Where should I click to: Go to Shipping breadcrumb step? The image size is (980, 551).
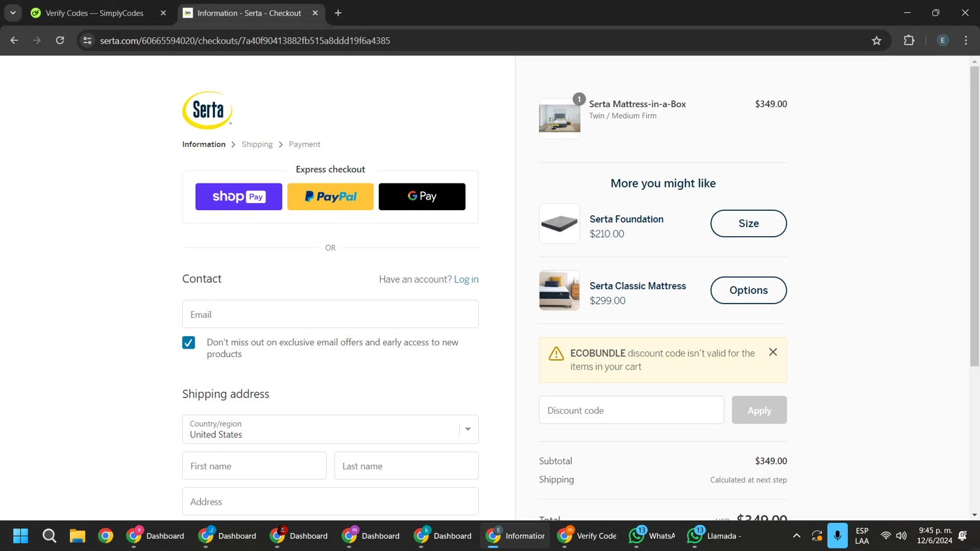tap(257, 144)
